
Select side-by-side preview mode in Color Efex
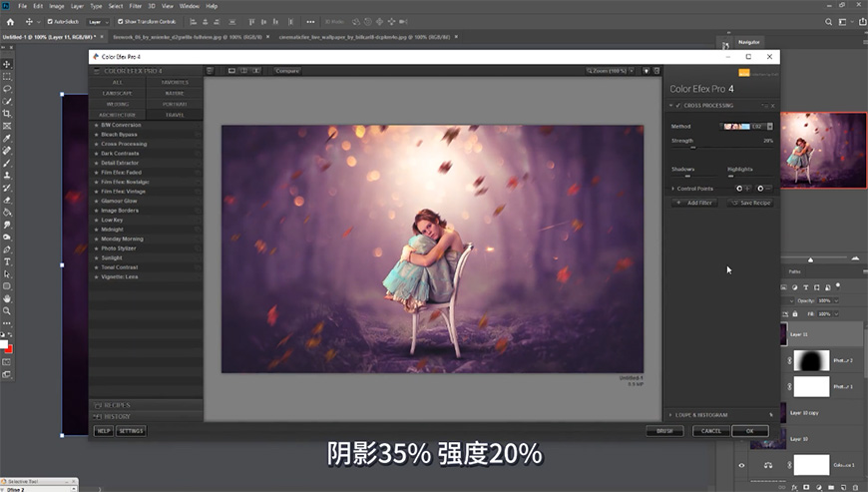(255, 71)
